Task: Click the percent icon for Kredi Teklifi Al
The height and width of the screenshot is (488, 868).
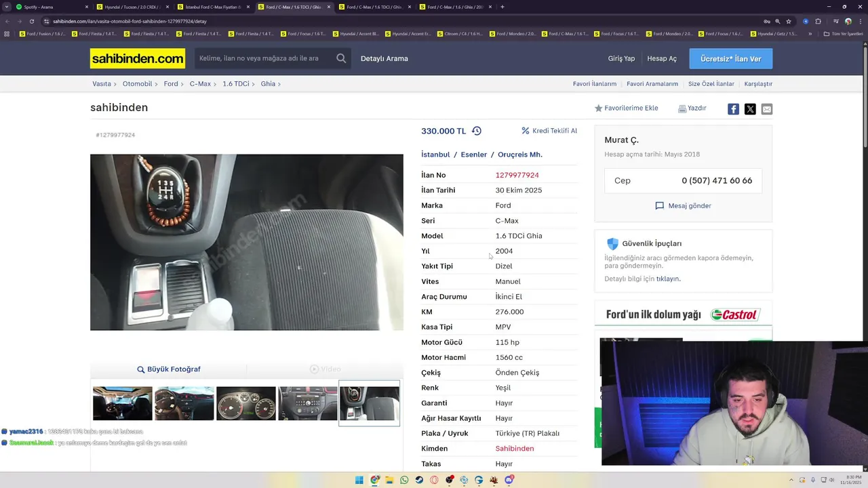Action: [526, 131]
